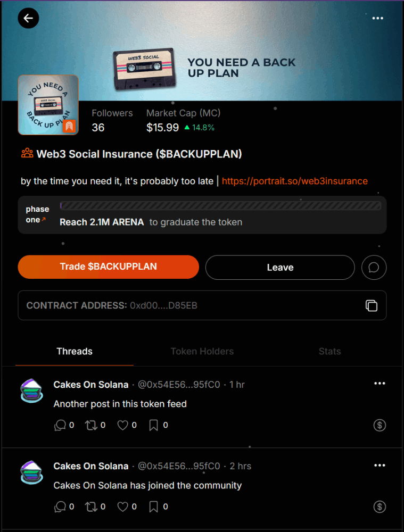Switch to the Token Holders tab
Screen dimensions: 404x532
pos(202,351)
